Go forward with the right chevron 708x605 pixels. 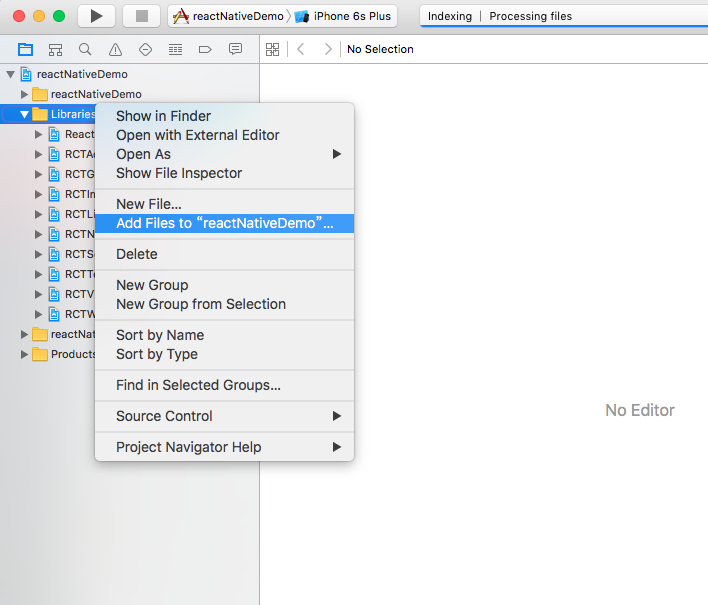pos(328,49)
